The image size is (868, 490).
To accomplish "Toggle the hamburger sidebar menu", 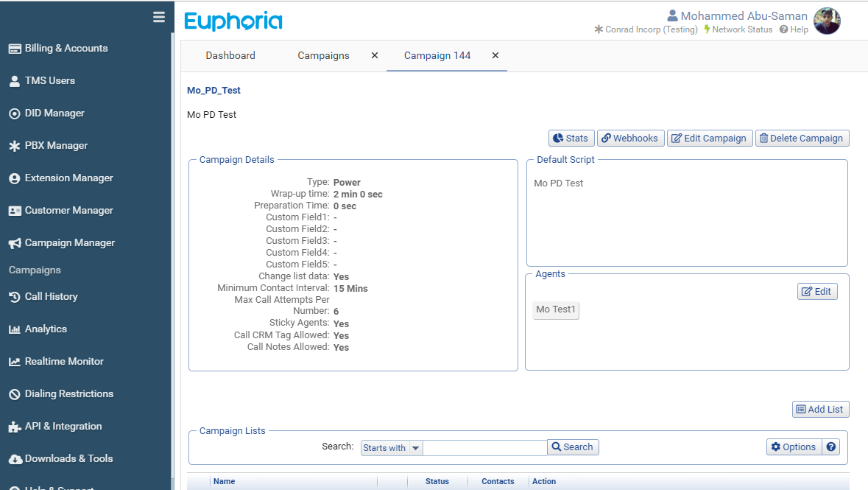I will [158, 17].
